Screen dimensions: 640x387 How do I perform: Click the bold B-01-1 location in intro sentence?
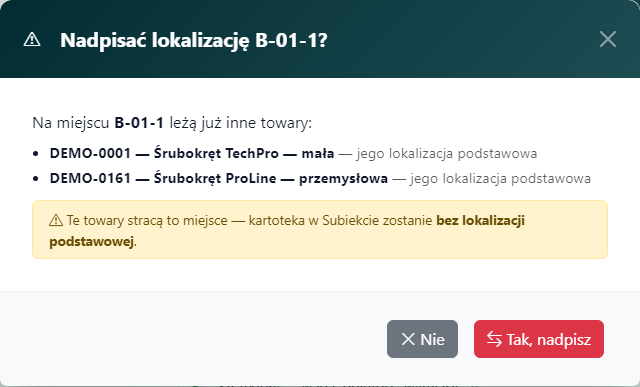(139, 122)
